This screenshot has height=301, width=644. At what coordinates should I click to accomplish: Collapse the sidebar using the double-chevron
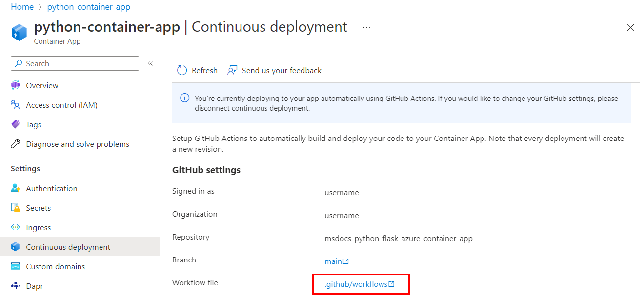pos(150,63)
